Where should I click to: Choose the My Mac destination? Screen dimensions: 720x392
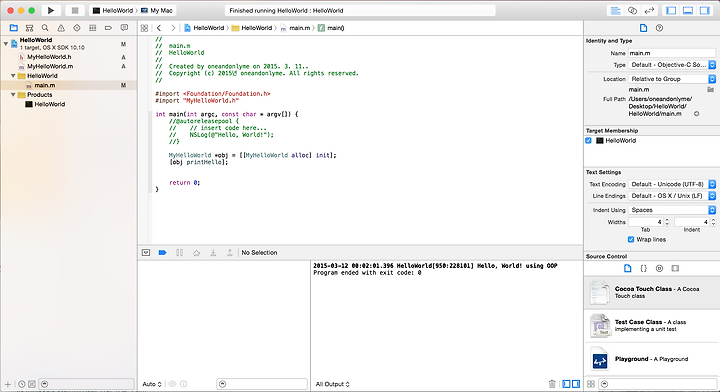tap(157, 10)
